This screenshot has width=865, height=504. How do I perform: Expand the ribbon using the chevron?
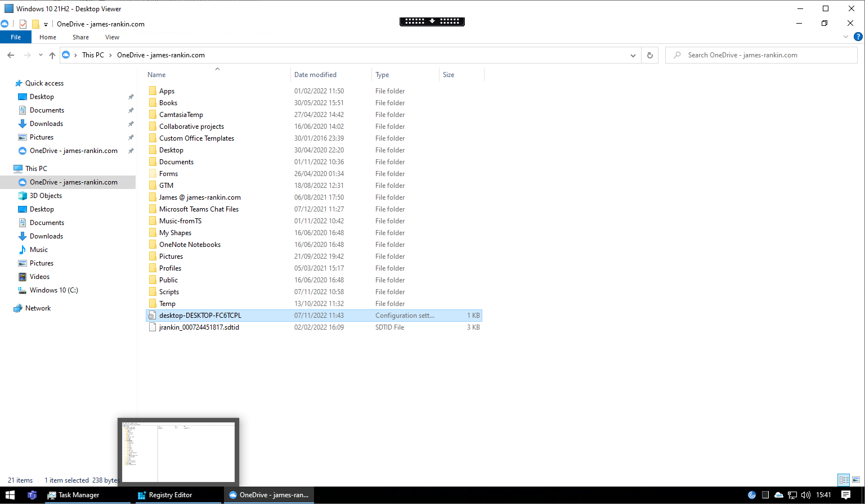click(846, 37)
